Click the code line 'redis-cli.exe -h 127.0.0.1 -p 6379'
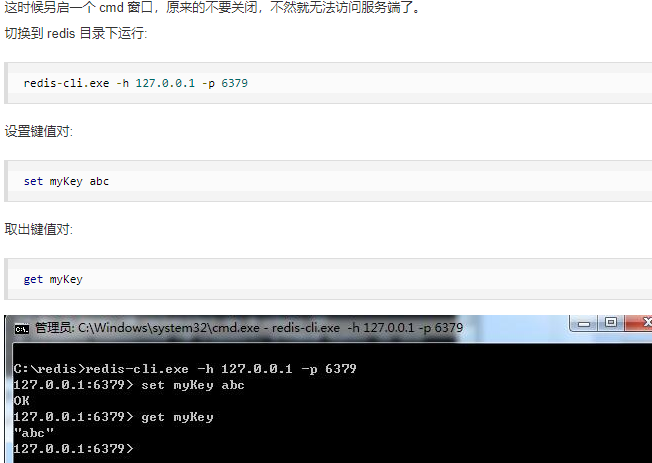 pyautogui.click(x=136, y=83)
